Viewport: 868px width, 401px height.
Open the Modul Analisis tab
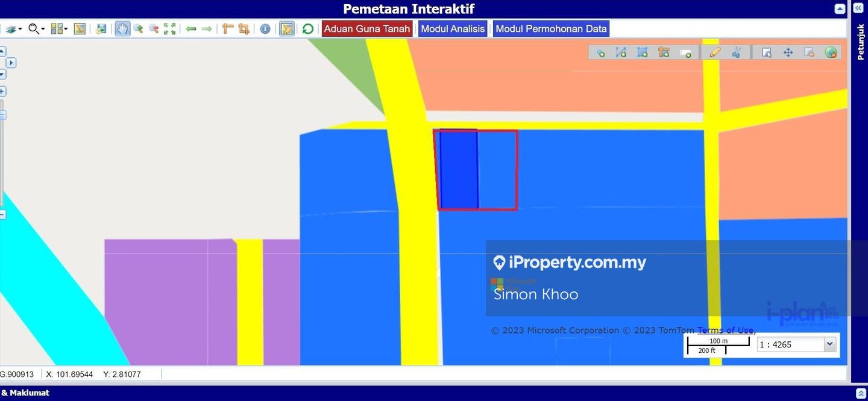(x=453, y=29)
